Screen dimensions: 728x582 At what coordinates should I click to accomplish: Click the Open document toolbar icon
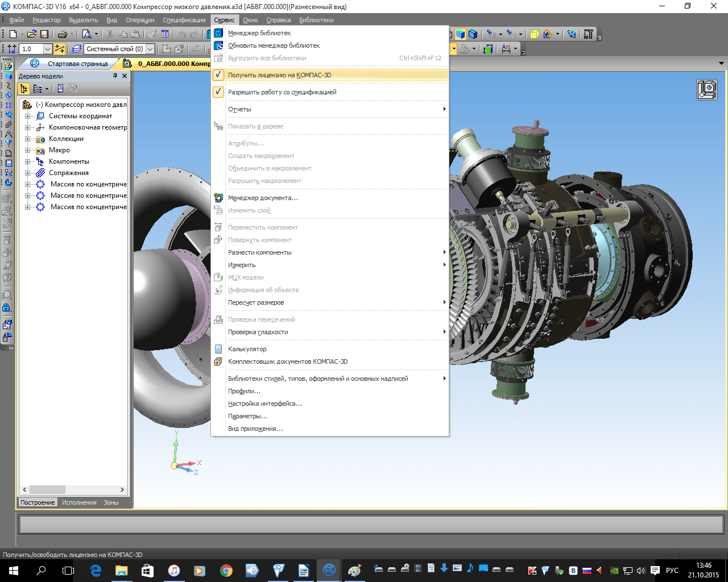31,34
